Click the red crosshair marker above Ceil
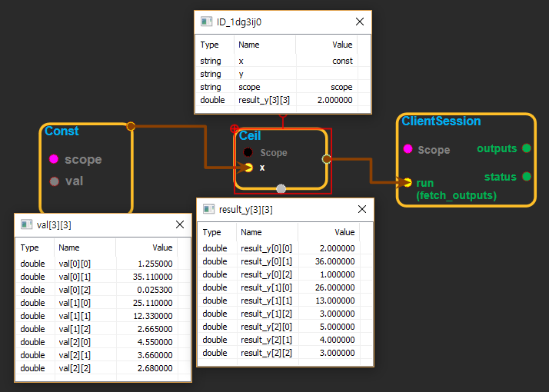This screenshot has width=549, height=392. [235, 130]
